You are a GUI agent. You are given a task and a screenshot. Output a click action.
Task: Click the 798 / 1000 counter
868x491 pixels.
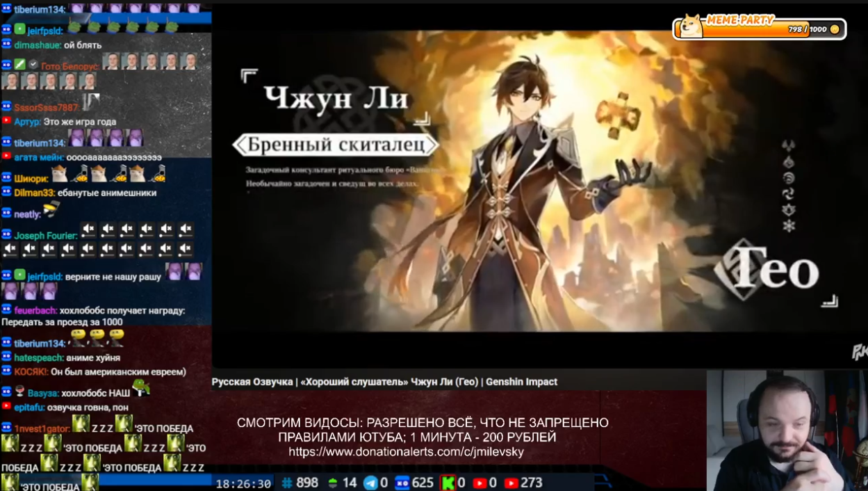click(808, 29)
